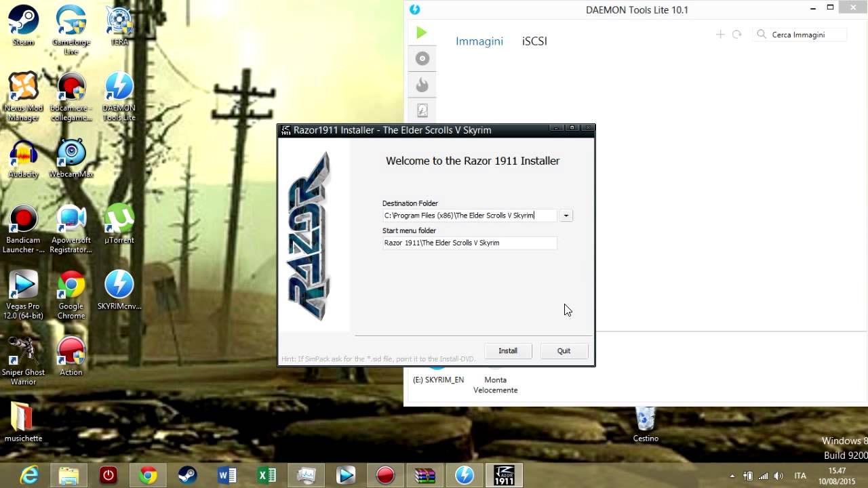Click the Bandicam record icon in taskbar
The width and height of the screenshot is (868, 488).
385,475
